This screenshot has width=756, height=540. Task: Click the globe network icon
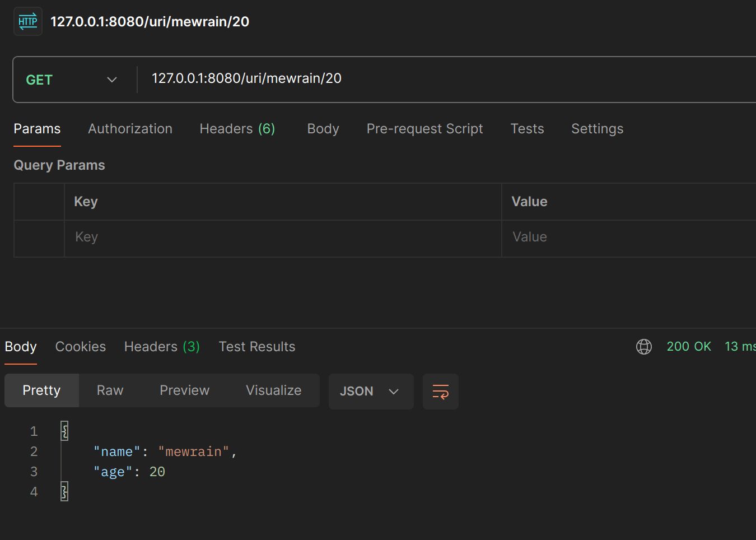[x=643, y=347]
